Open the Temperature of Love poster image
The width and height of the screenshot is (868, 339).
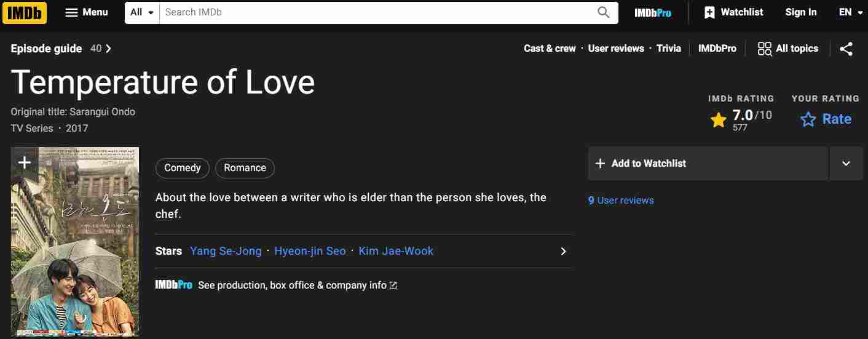click(x=75, y=242)
